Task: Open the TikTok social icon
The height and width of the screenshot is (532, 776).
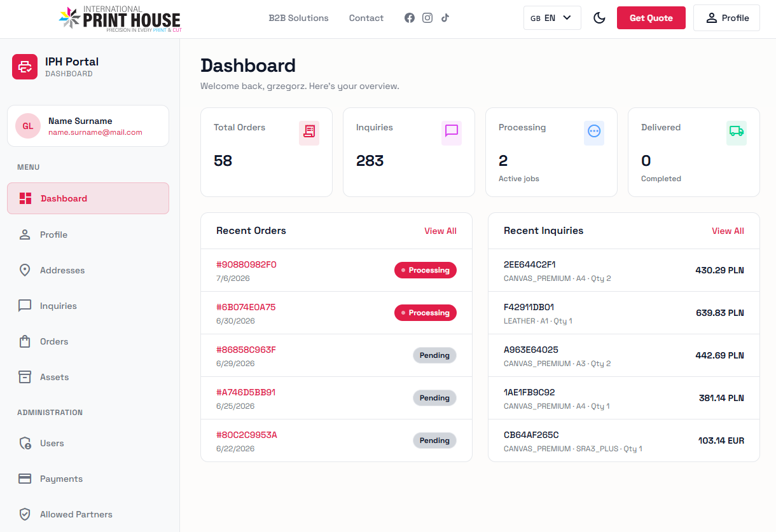Action: [445, 18]
